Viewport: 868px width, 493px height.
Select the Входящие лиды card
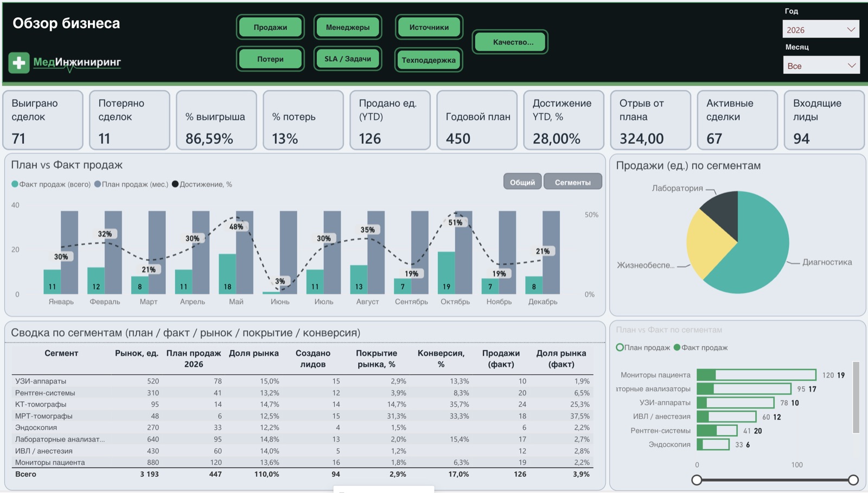pyautogui.click(x=824, y=120)
